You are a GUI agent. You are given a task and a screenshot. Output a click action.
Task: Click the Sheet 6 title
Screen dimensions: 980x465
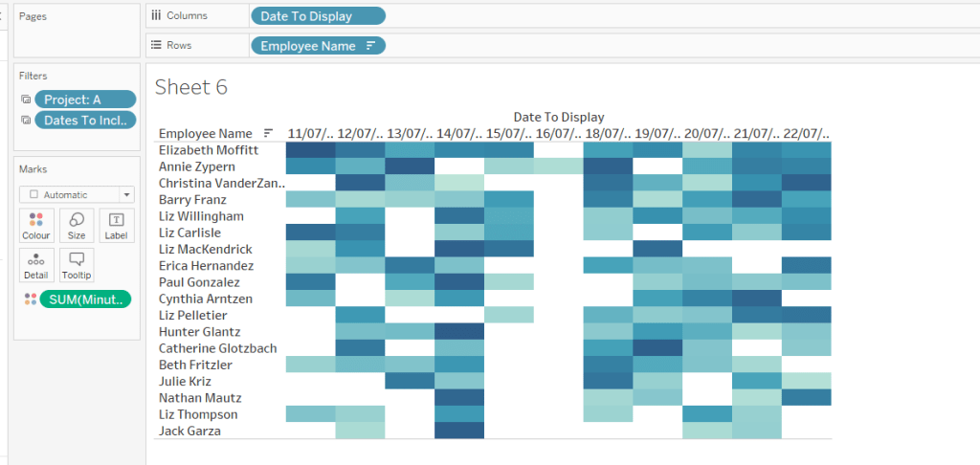[x=191, y=87]
